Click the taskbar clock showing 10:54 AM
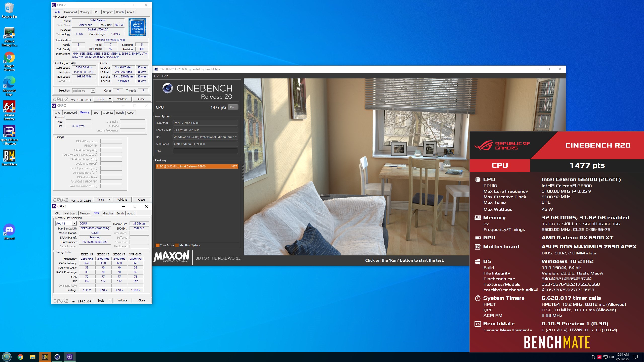Screen dimensions: 644x362 pos(622,357)
